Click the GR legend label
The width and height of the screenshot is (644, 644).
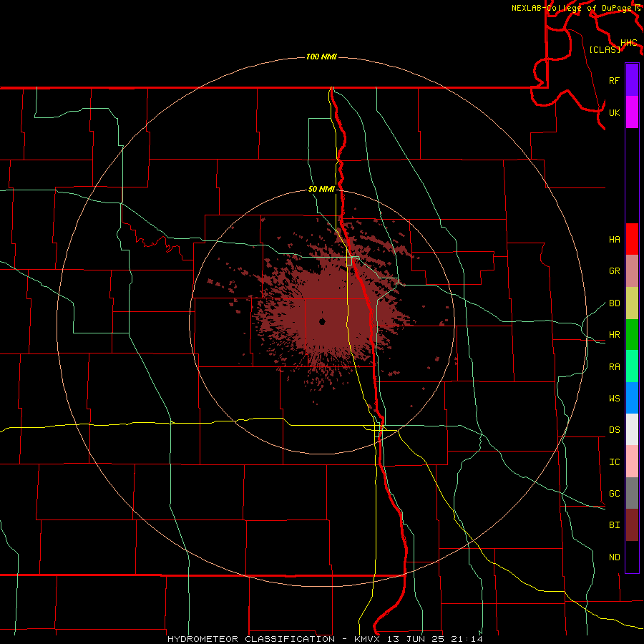[614, 271]
